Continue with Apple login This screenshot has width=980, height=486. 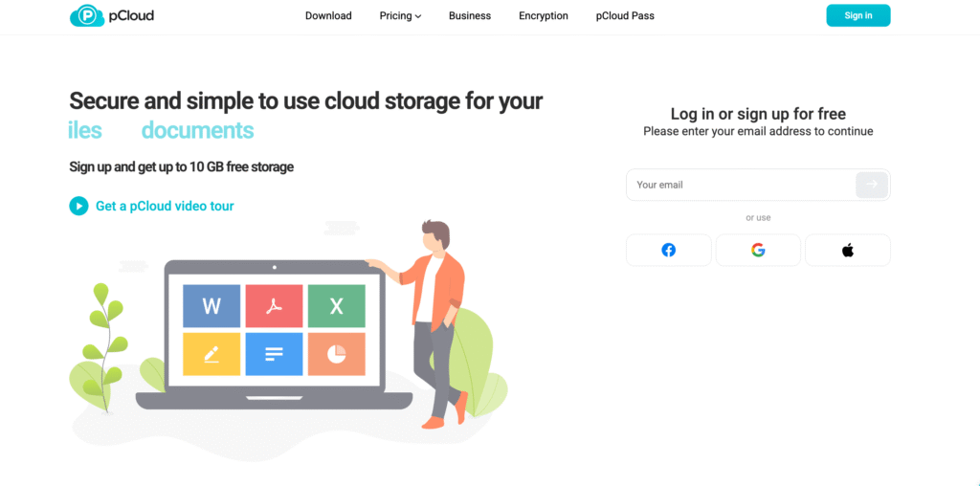click(848, 251)
